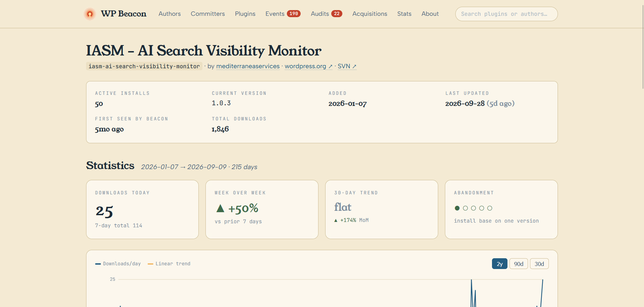The image size is (644, 307).
Task: Go to the Authors page
Action: click(169, 14)
